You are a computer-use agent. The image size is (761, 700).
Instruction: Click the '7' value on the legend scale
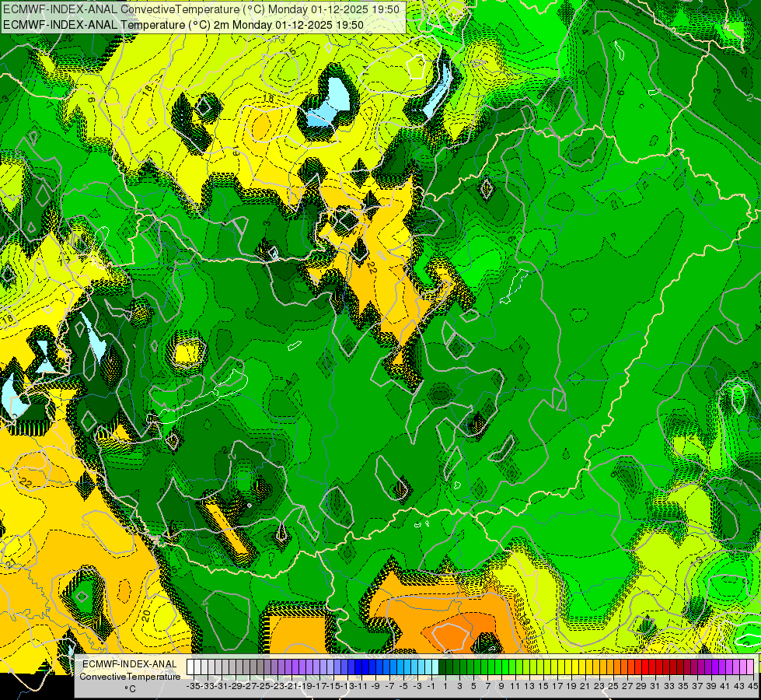[x=487, y=686]
